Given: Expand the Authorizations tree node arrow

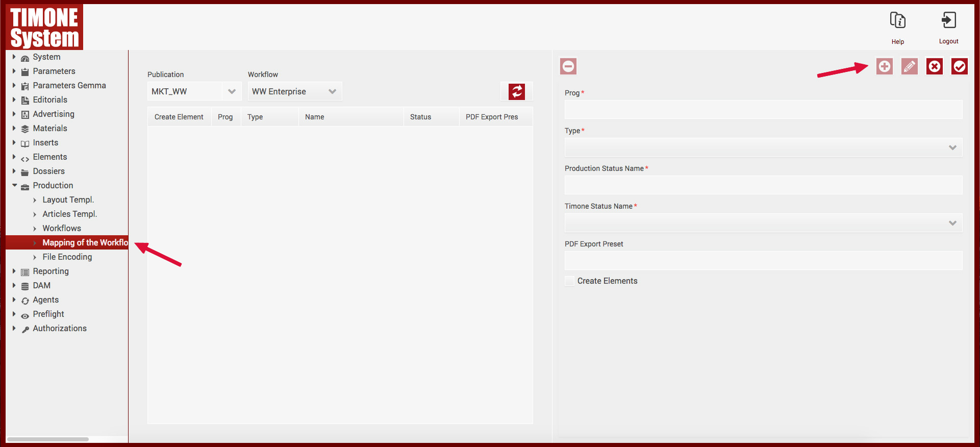Looking at the screenshot, I should (x=14, y=328).
